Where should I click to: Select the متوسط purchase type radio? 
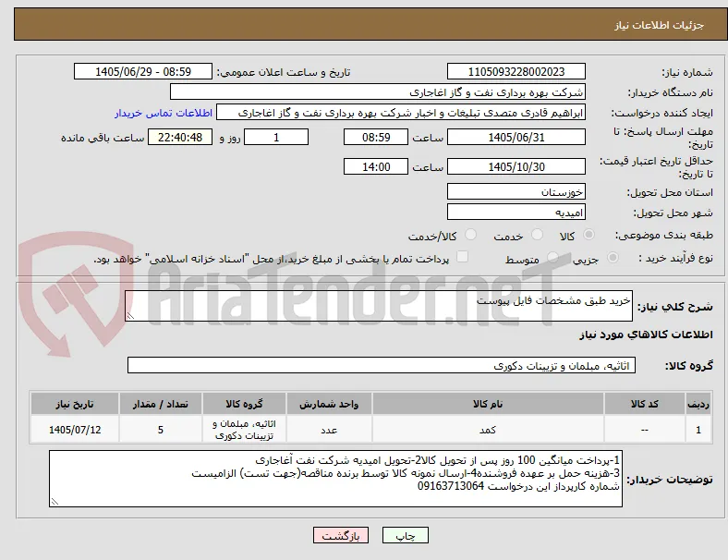point(552,257)
